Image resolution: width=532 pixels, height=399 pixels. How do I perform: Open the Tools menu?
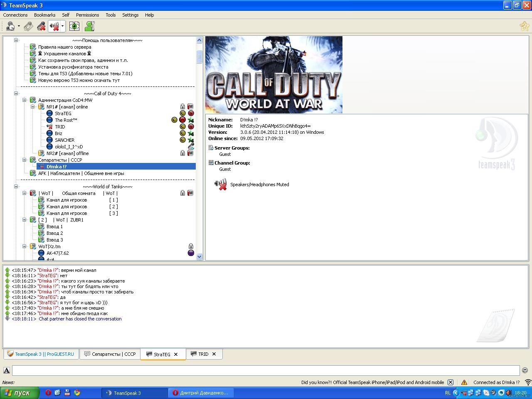(x=111, y=15)
